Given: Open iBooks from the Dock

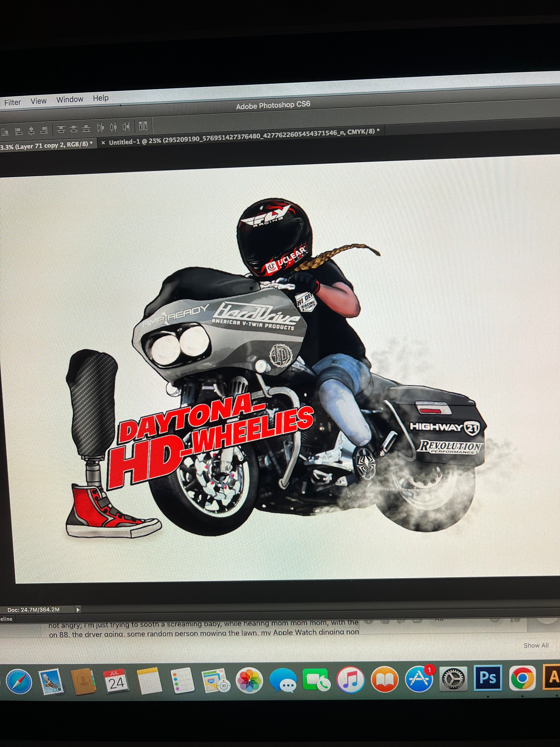Looking at the screenshot, I should 384,679.
